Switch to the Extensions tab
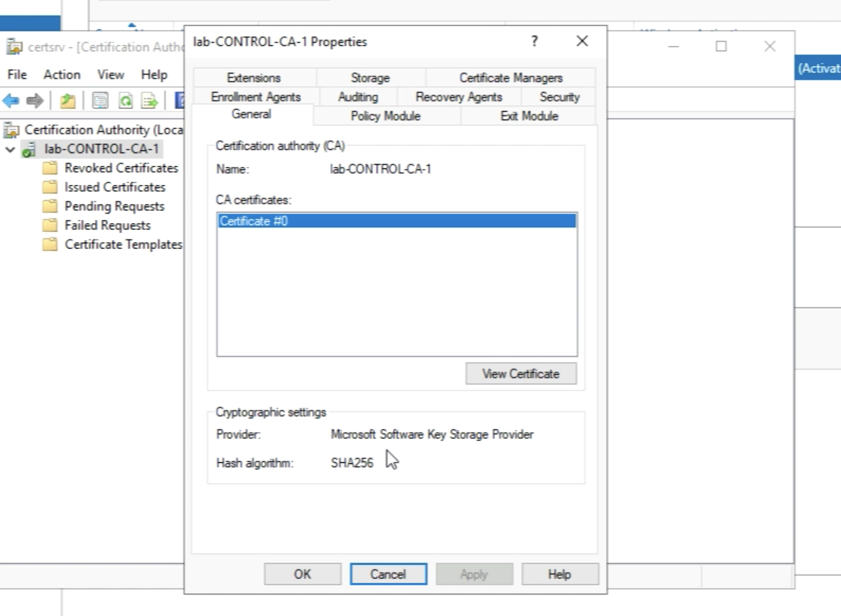841x616 pixels. coord(254,78)
